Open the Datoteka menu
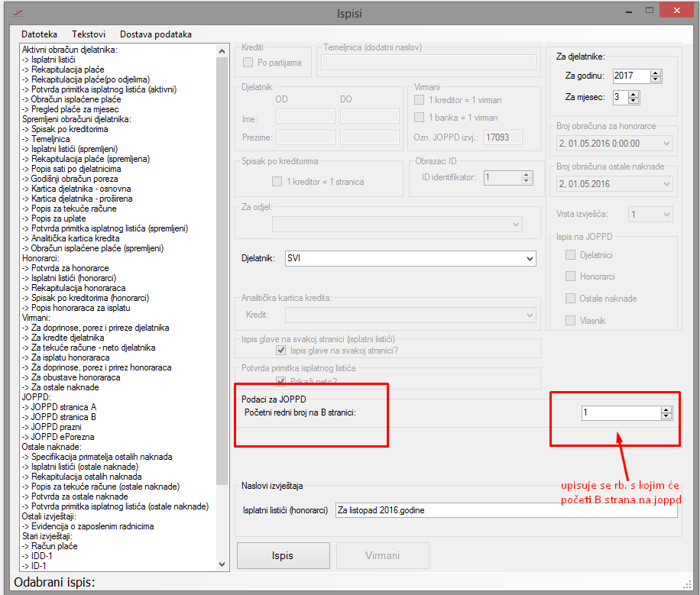700x595 pixels. coord(39,34)
